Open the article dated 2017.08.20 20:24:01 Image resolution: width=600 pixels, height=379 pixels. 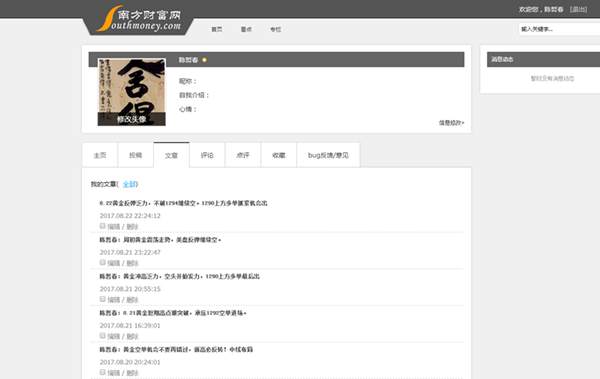(176, 349)
